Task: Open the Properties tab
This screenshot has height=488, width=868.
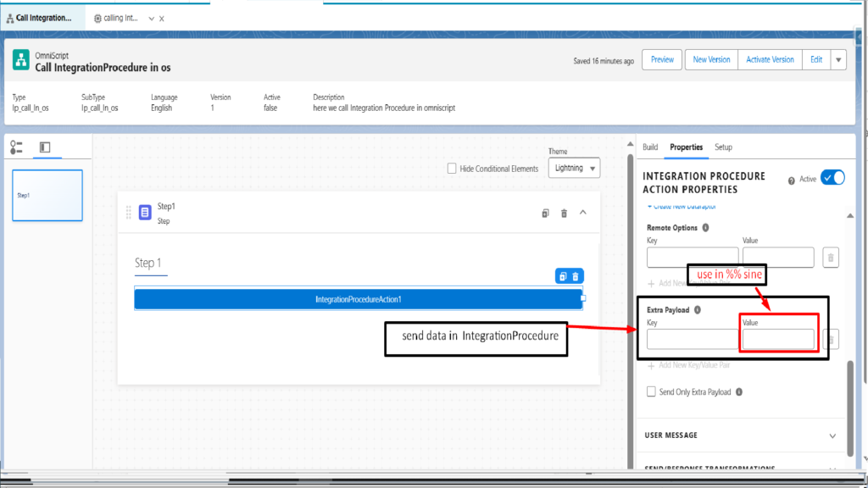Action: pos(687,147)
